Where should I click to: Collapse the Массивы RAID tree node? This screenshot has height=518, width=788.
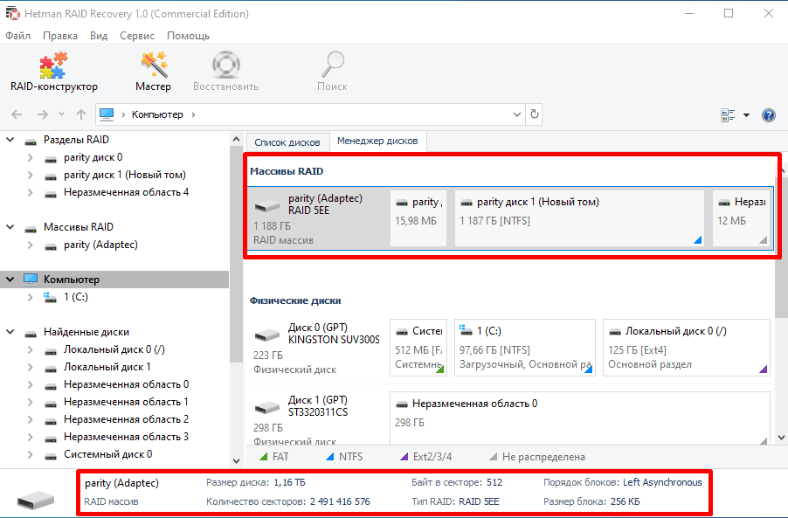[x=10, y=227]
